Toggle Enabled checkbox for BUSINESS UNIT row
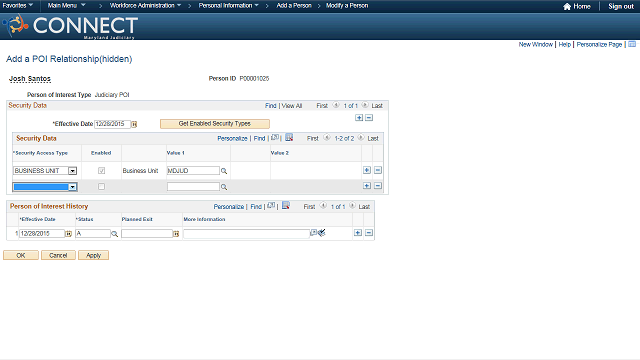 101,171
